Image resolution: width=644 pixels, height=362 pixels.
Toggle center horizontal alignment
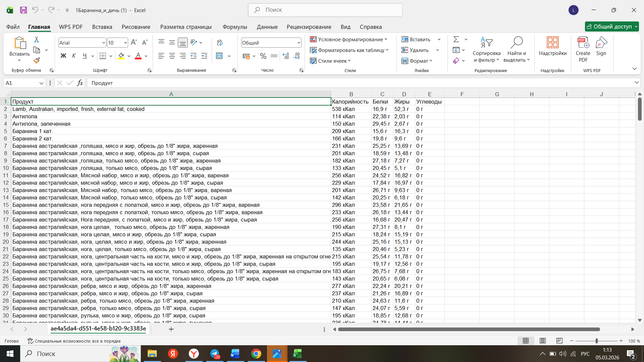pyautogui.click(x=172, y=56)
